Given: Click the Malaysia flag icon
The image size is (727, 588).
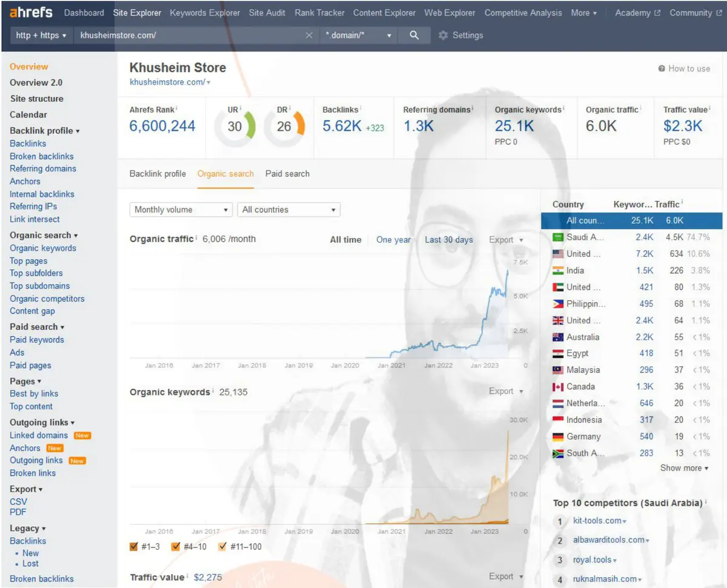Looking at the screenshot, I should tap(558, 370).
